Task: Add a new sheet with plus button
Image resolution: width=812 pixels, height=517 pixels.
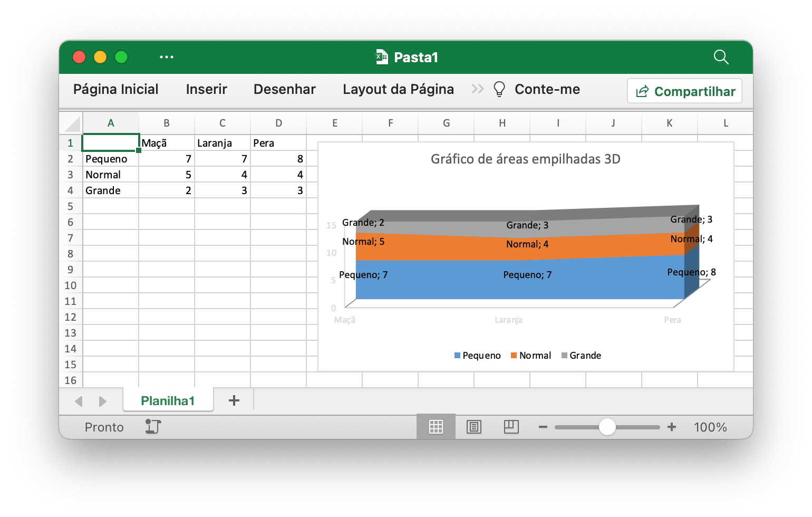Action: pyautogui.click(x=234, y=400)
